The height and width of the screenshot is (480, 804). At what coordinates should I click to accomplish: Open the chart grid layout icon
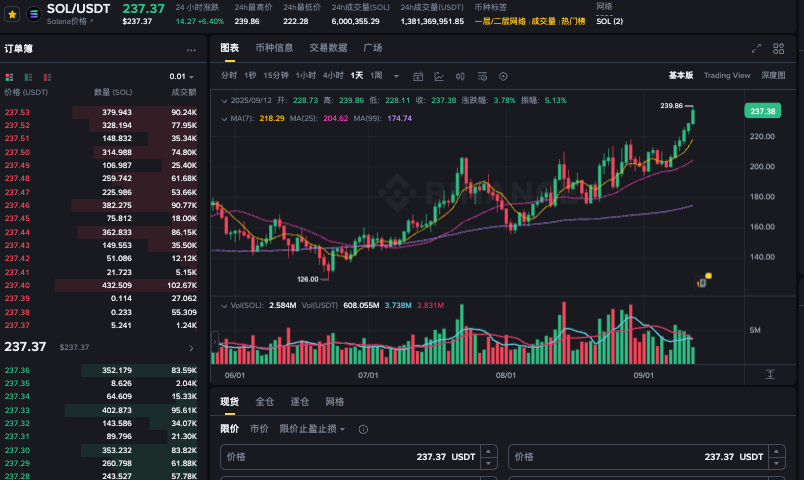778,47
